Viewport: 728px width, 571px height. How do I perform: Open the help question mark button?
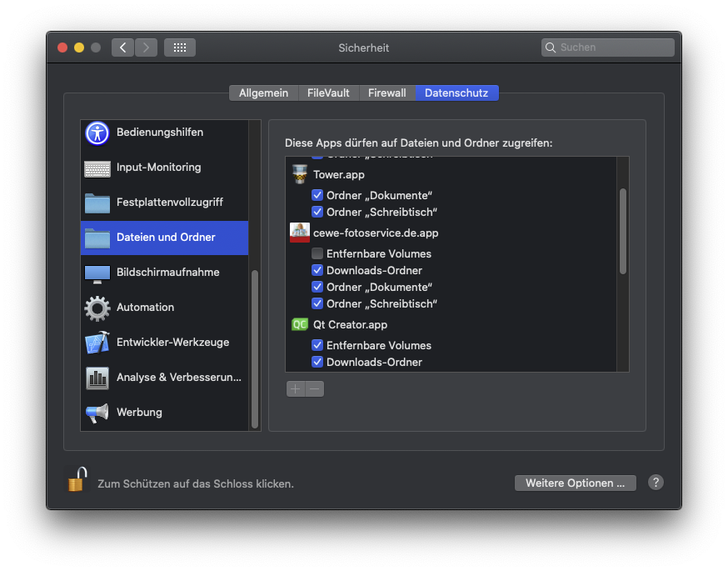coord(656,483)
